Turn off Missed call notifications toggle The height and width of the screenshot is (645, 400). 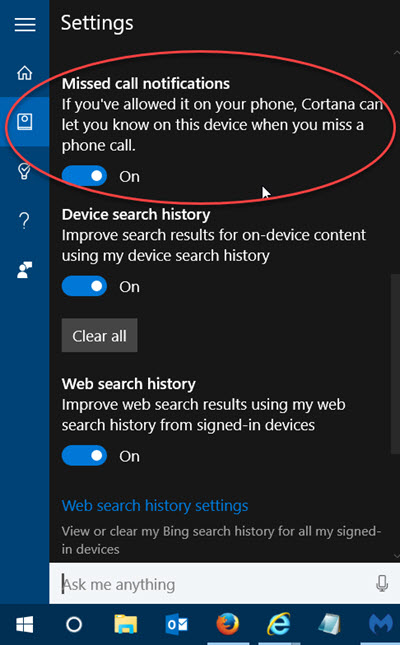pyautogui.click(x=84, y=176)
